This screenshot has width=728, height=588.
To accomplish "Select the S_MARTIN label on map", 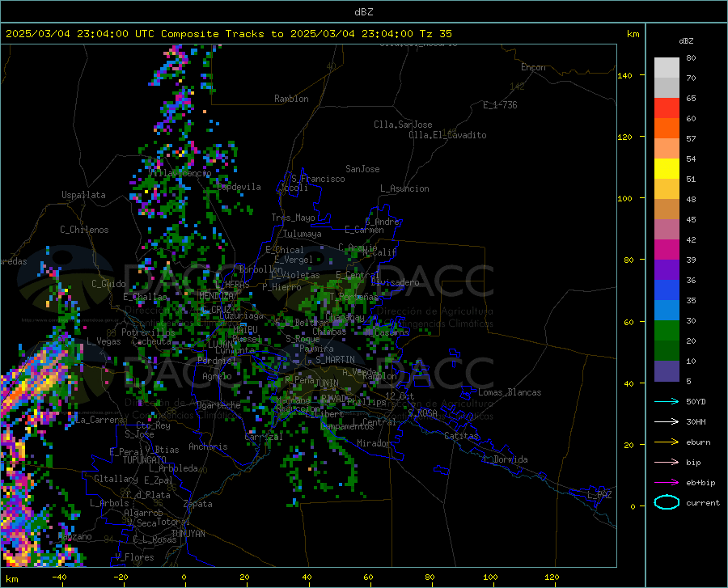I will [x=335, y=360].
